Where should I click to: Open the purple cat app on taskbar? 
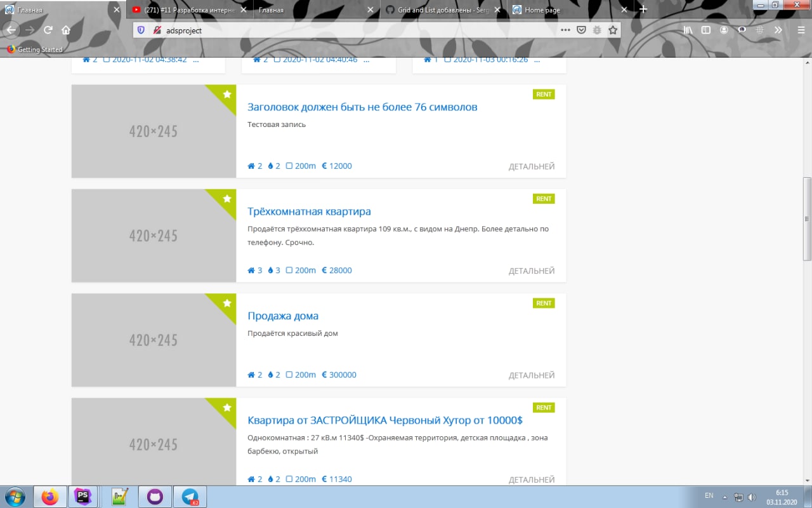154,497
